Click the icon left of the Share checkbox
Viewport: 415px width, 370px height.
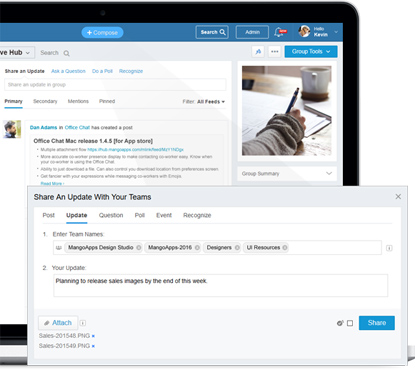pyautogui.click(x=340, y=323)
